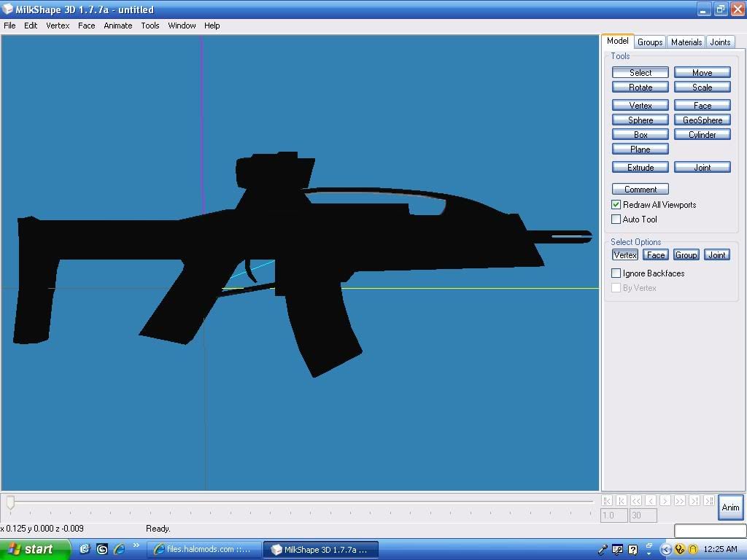
Task: Activate the Move tool button
Action: tap(703, 72)
